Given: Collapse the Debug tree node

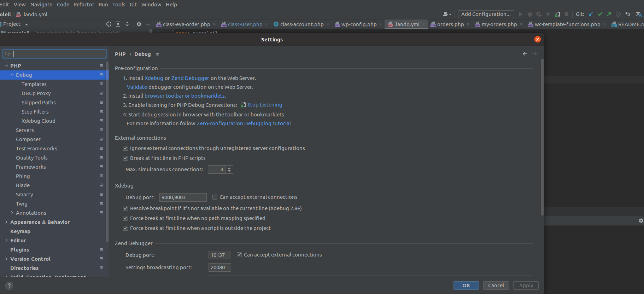Looking at the screenshot, I should pyautogui.click(x=12, y=75).
